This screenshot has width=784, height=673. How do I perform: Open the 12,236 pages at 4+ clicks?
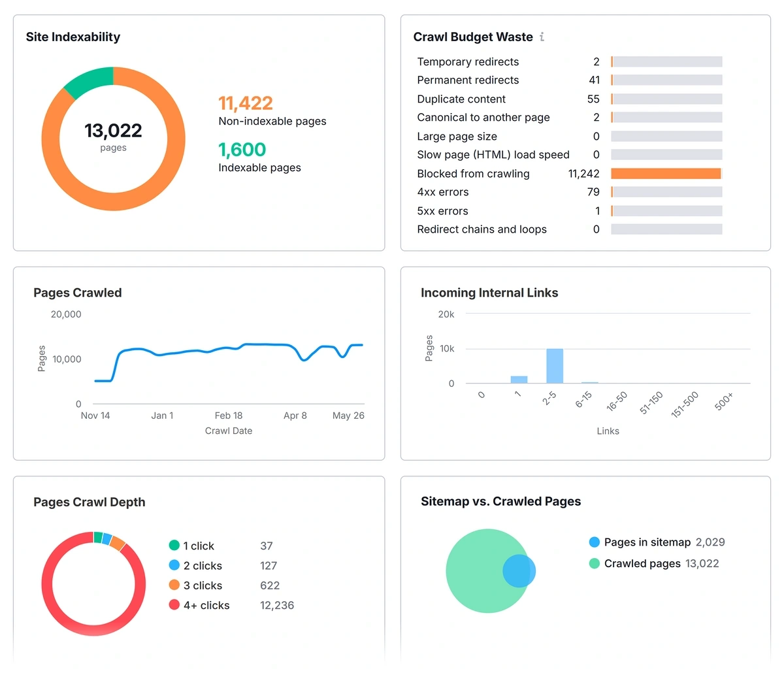point(276,606)
